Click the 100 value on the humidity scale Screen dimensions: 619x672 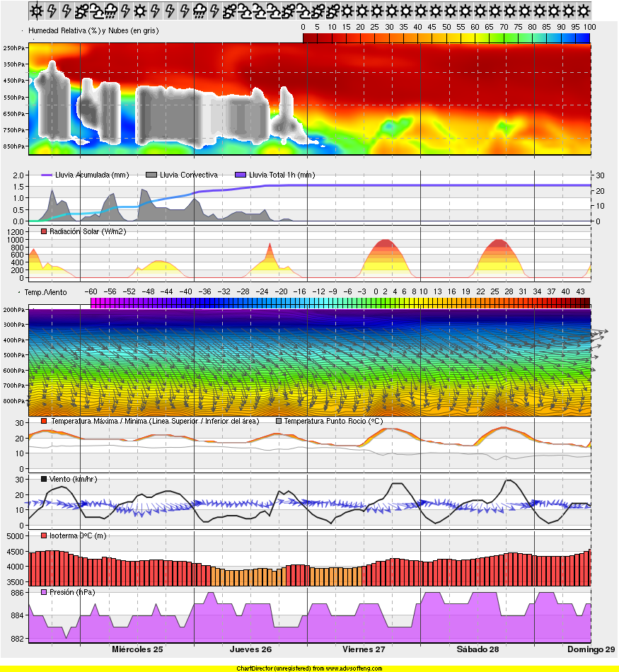pos(589,27)
